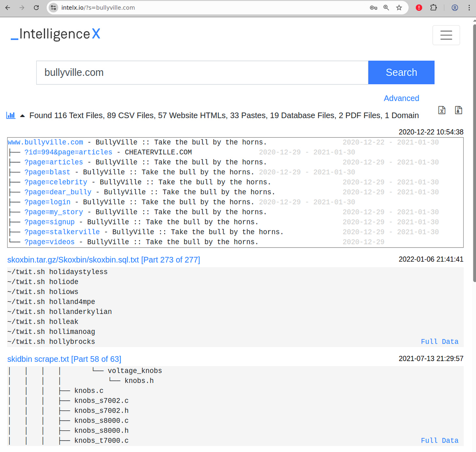Screen dimensions: 476x452
Task: Open skidbin scrape.txt Part 58 result
Action: click(64, 359)
